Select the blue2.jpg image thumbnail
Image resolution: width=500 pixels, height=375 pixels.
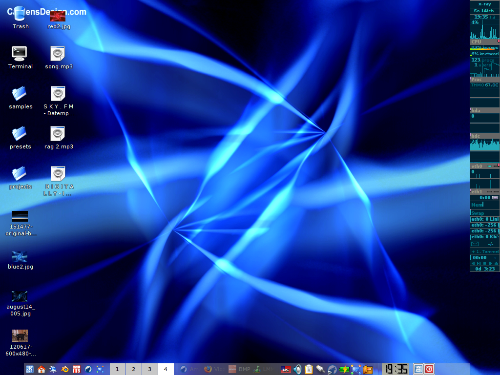[x=20, y=257]
